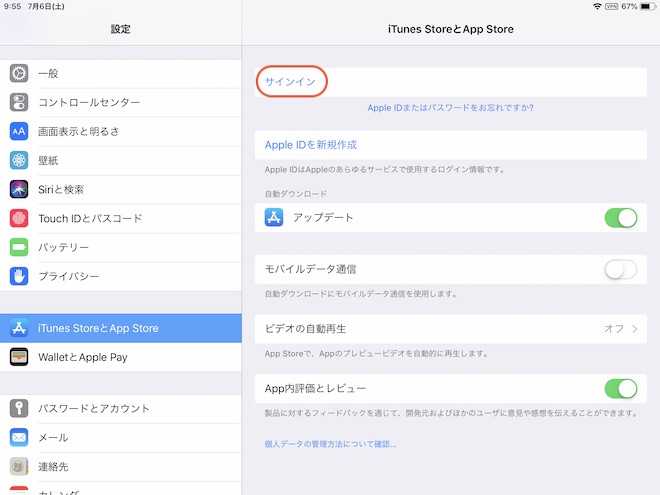
Task: Select the Contacts icon
Action: (19, 466)
